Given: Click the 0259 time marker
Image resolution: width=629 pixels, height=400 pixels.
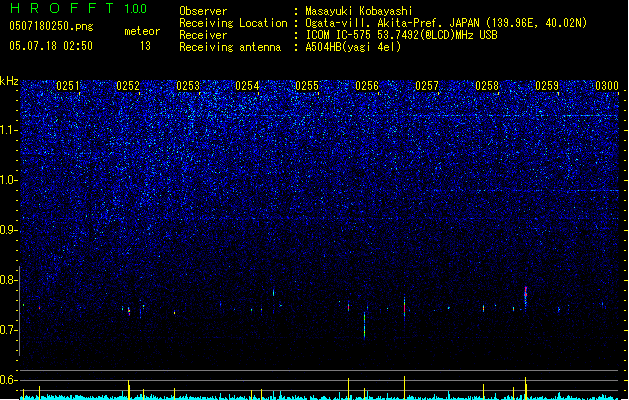Looking at the screenshot, I should pos(547,86).
